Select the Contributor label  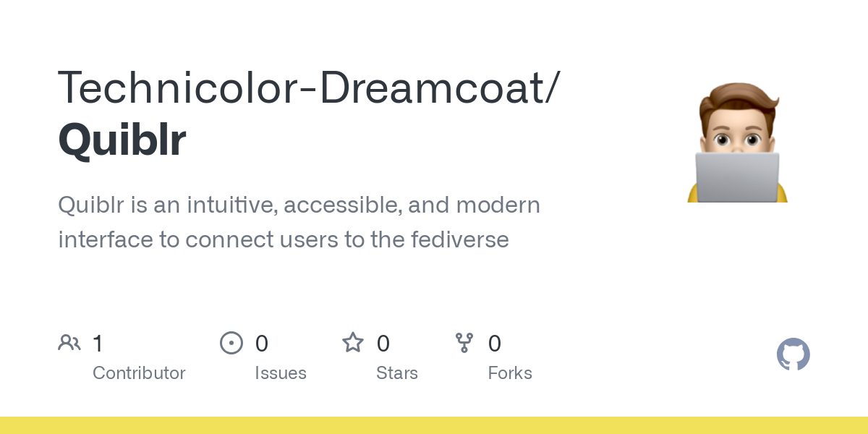point(139,373)
